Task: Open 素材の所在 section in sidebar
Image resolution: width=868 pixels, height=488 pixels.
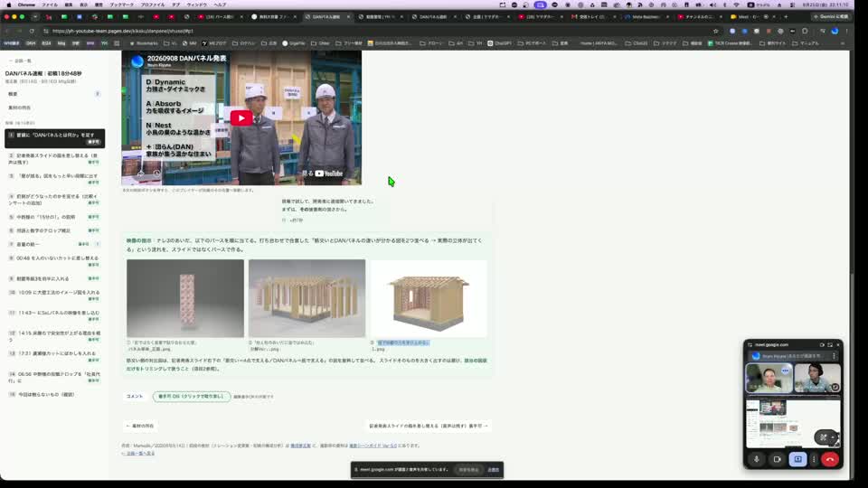Action: pyautogui.click(x=53, y=108)
